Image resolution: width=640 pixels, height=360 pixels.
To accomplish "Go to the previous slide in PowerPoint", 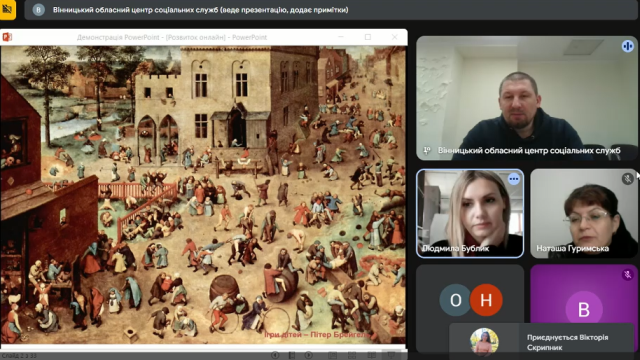I will point(275,355).
